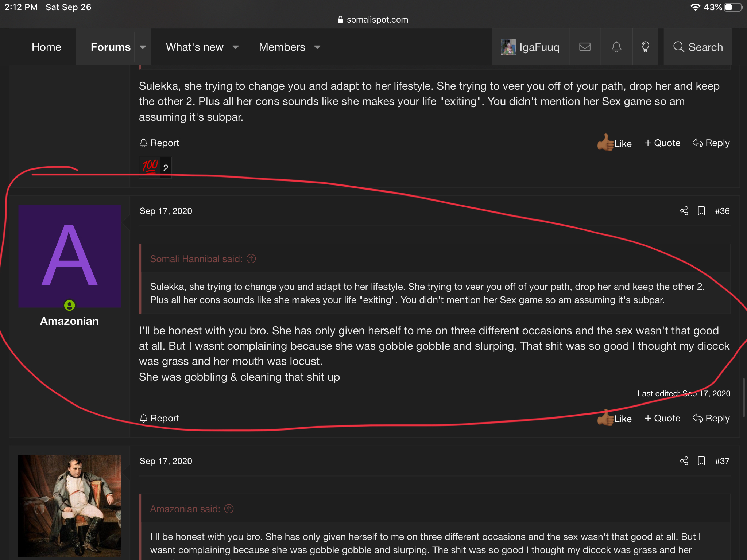Open the Search field

698,47
